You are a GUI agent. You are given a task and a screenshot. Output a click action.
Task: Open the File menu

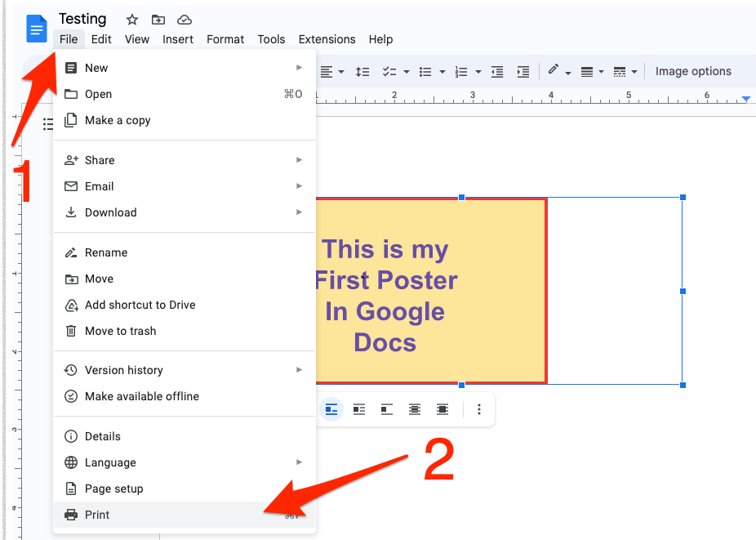(x=69, y=39)
